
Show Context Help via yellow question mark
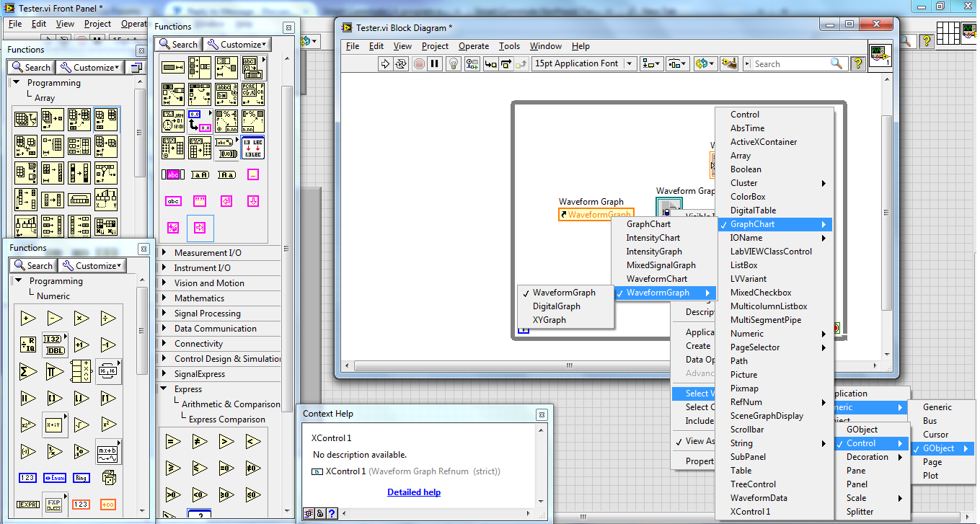click(x=858, y=63)
